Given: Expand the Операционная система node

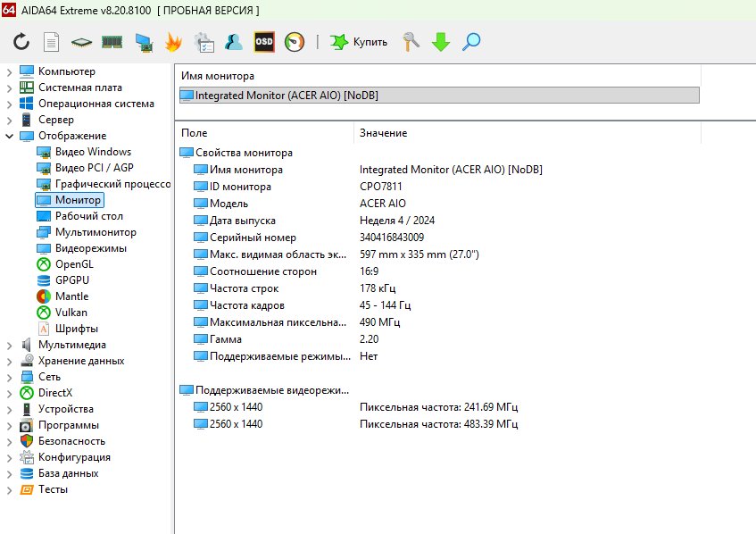Looking at the screenshot, I should [9, 104].
